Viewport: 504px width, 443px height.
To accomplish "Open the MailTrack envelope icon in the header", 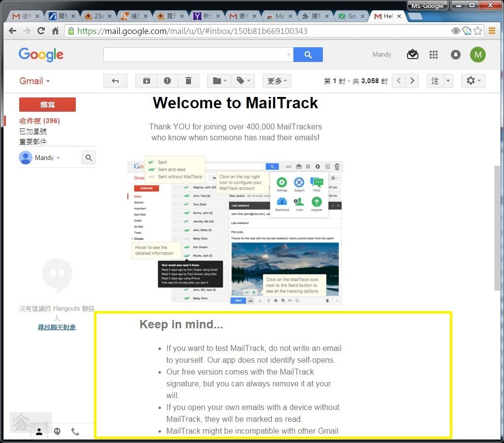I will click(412, 55).
